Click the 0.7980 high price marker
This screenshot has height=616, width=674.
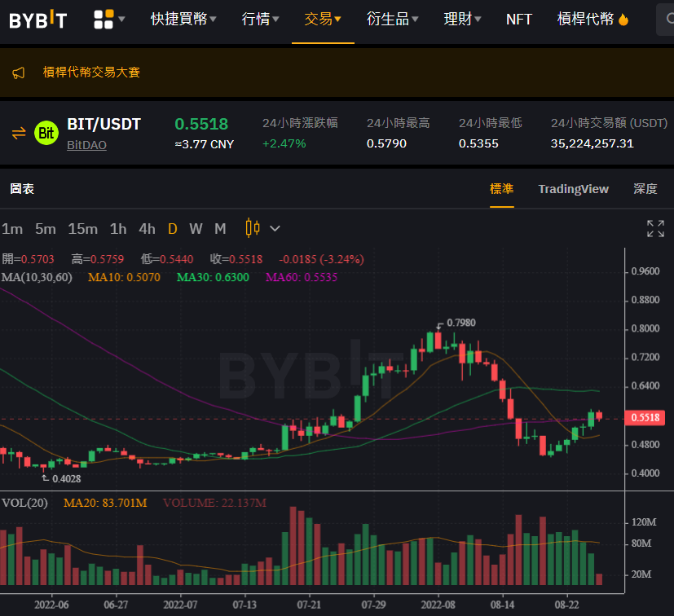(x=460, y=323)
